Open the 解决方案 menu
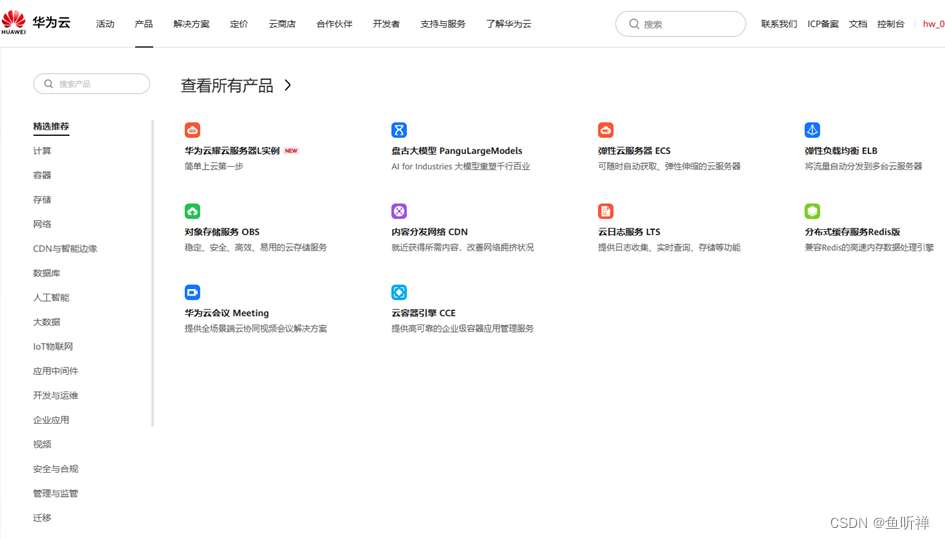This screenshot has width=945, height=539. click(191, 24)
